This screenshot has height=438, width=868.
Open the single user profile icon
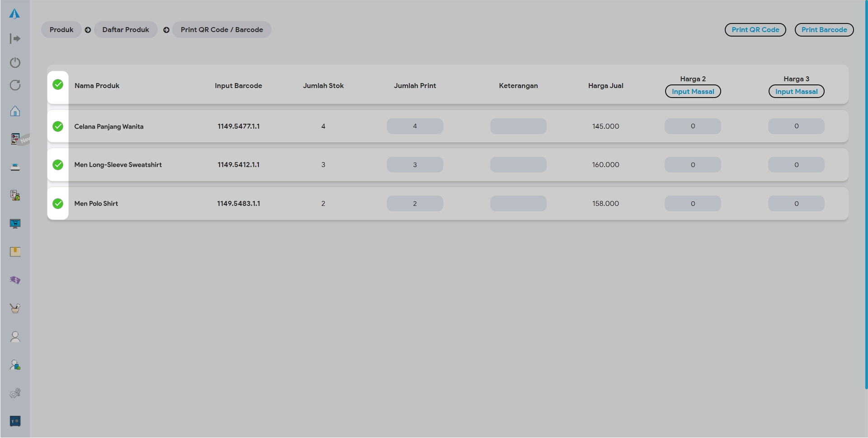[15, 337]
